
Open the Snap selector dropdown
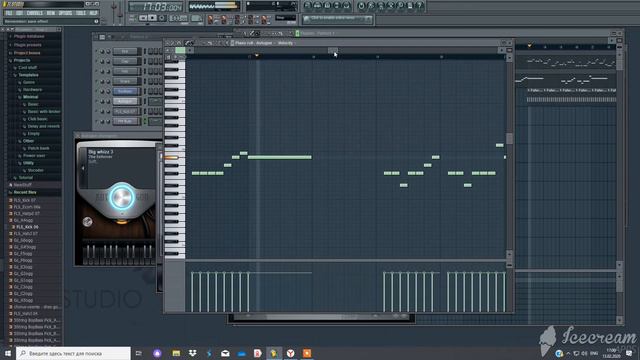[x=285, y=18]
